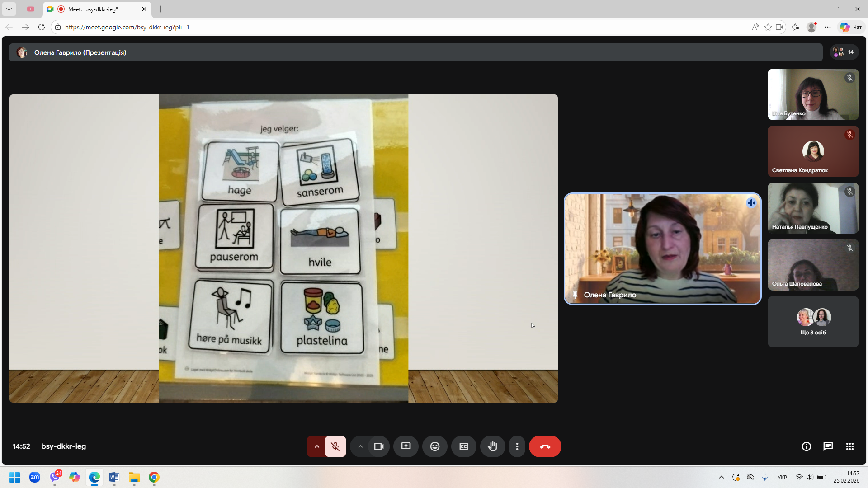This screenshot has width=868, height=488.
Task: Open meeting details info icon
Action: [x=806, y=446]
